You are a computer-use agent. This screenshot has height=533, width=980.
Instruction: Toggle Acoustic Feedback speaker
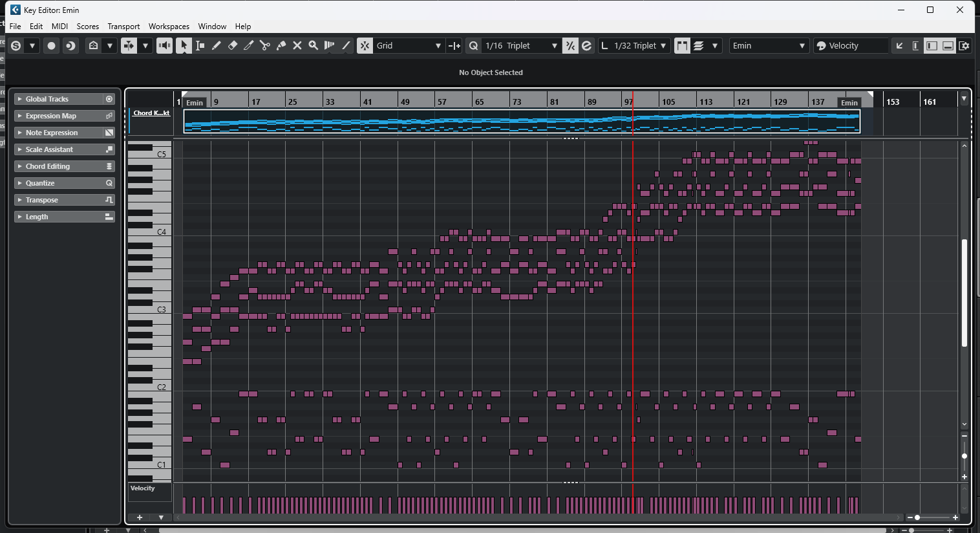[x=164, y=45]
